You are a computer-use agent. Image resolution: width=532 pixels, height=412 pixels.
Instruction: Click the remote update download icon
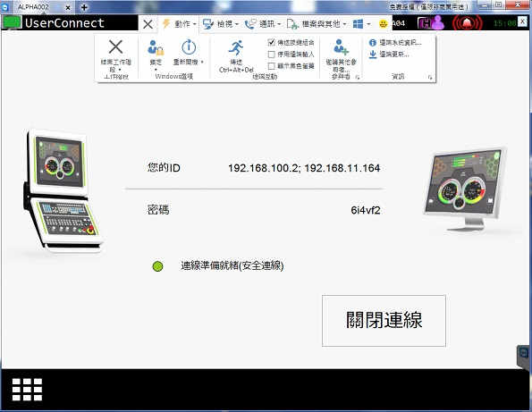[x=373, y=55]
